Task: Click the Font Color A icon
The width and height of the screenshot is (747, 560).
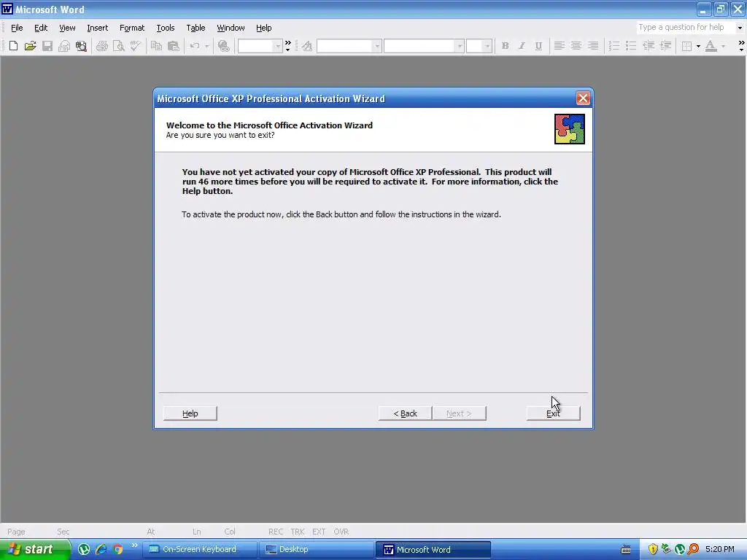Action: 711,46
